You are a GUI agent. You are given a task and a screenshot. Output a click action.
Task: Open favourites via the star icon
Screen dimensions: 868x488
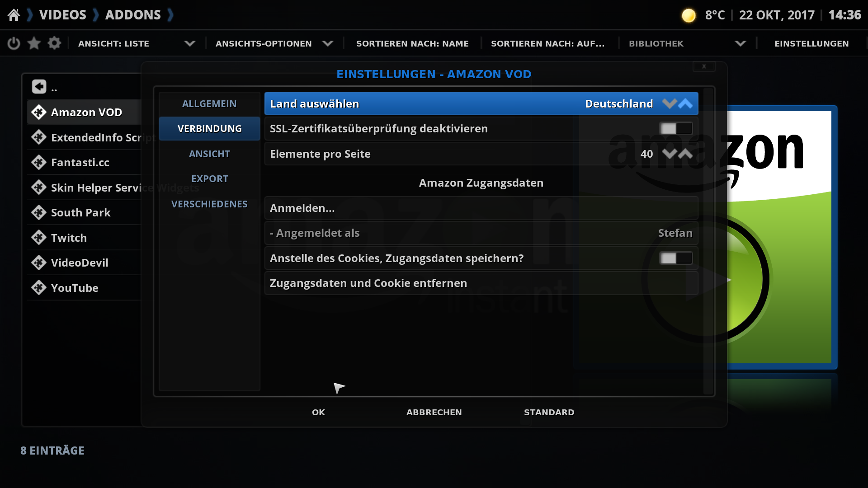point(34,43)
